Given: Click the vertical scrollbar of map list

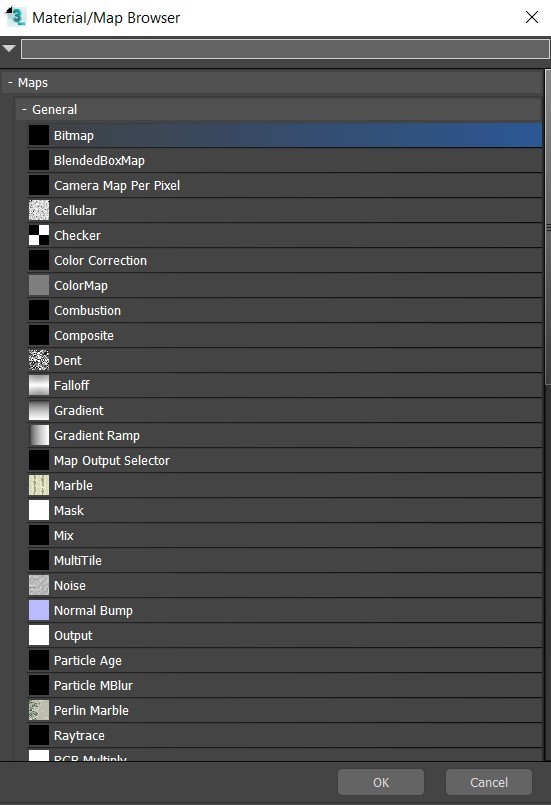Looking at the screenshot, I should (x=547, y=228).
